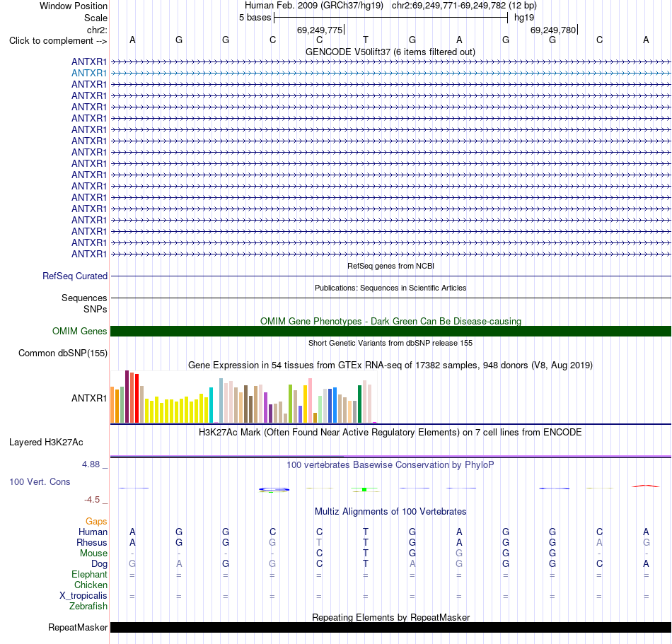Click coordinate label 69,249,775
This screenshot has width=672, height=644.
click(320, 30)
